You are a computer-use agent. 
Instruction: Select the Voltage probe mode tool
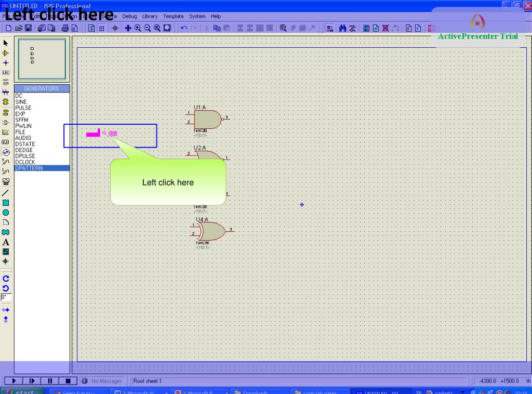[x=6, y=162]
